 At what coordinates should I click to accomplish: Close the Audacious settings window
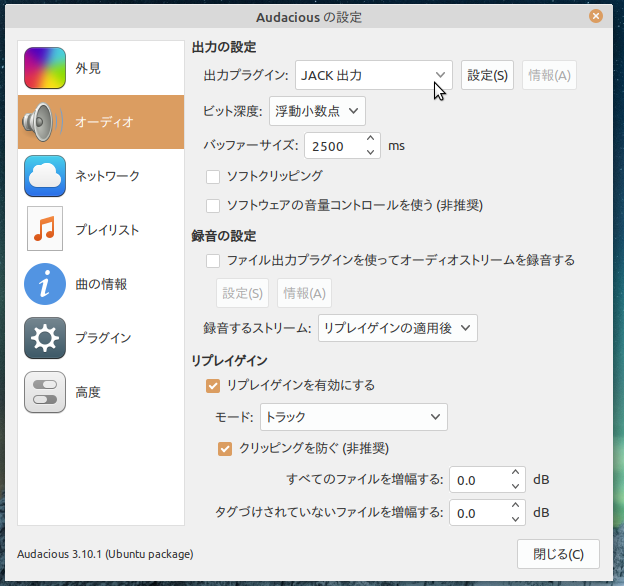pos(596,16)
